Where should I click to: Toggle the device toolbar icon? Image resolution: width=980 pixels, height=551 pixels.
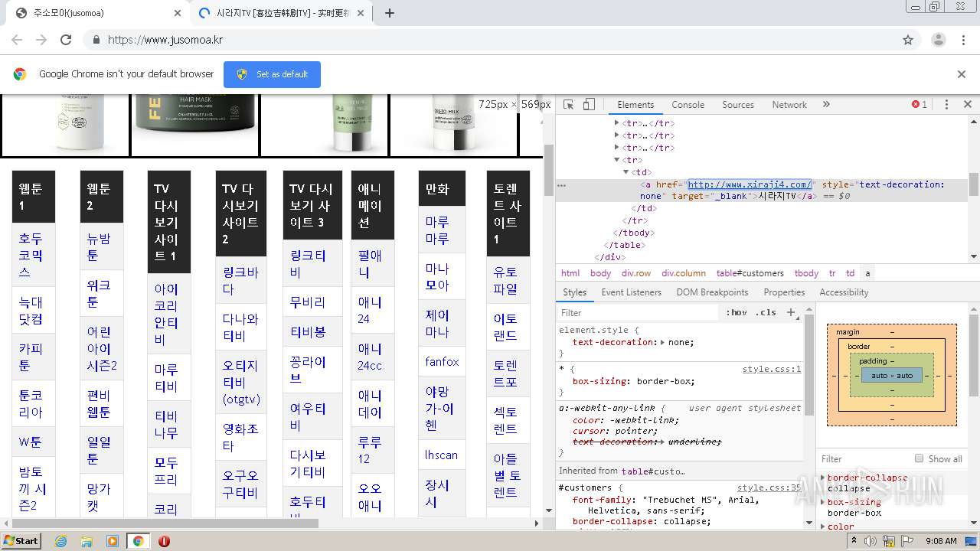point(589,105)
